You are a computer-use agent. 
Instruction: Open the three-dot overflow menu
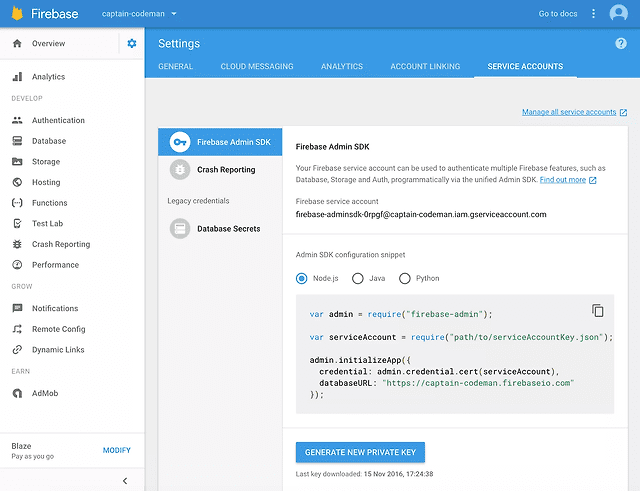pyautogui.click(x=594, y=14)
